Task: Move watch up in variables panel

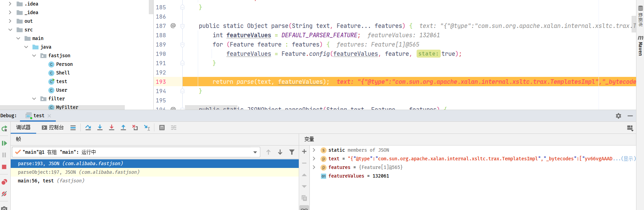Action: pos(304,175)
